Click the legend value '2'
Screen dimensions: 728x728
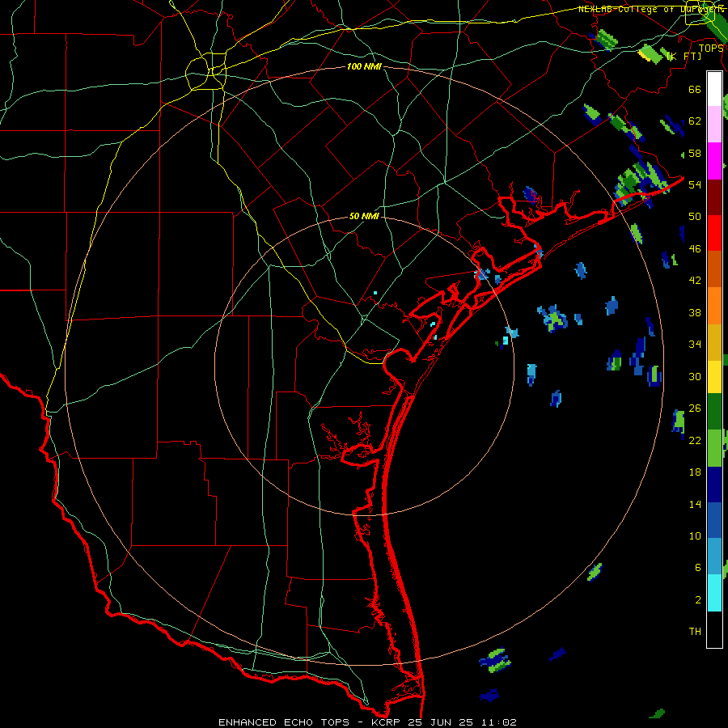tap(698, 600)
